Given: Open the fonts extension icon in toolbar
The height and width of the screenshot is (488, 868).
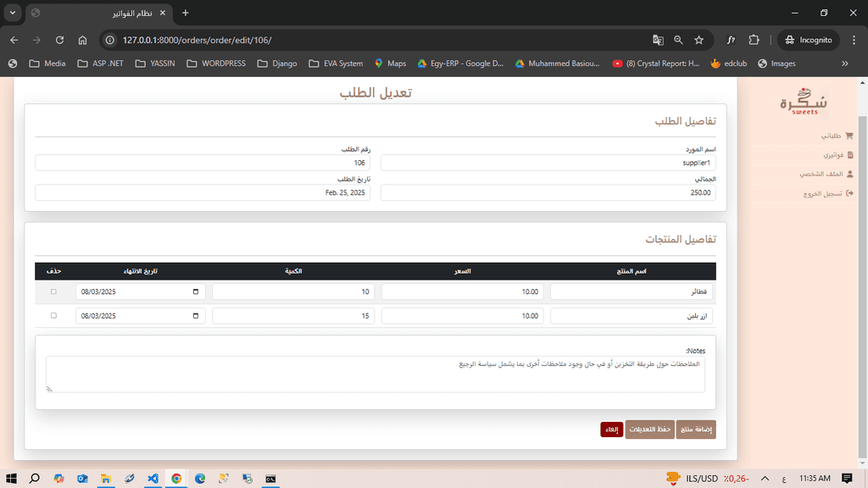Looking at the screenshot, I should pyautogui.click(x=731, y=40).
